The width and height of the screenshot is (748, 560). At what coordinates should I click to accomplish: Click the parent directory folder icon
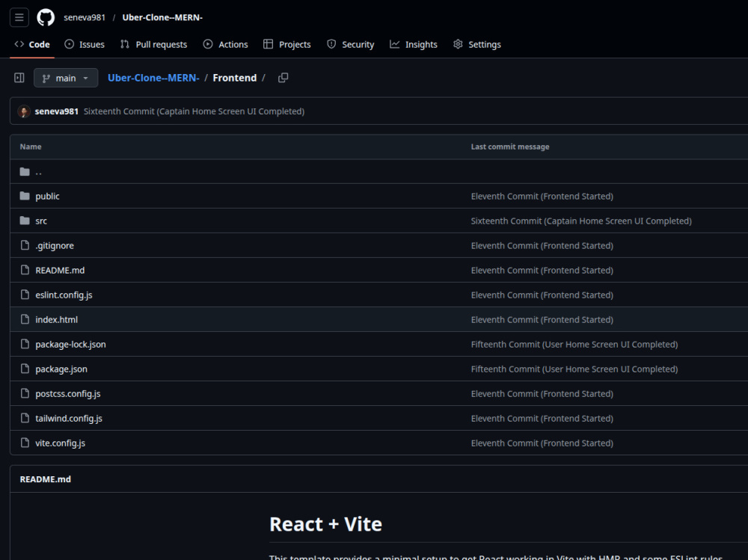click(x=25, y=172)
